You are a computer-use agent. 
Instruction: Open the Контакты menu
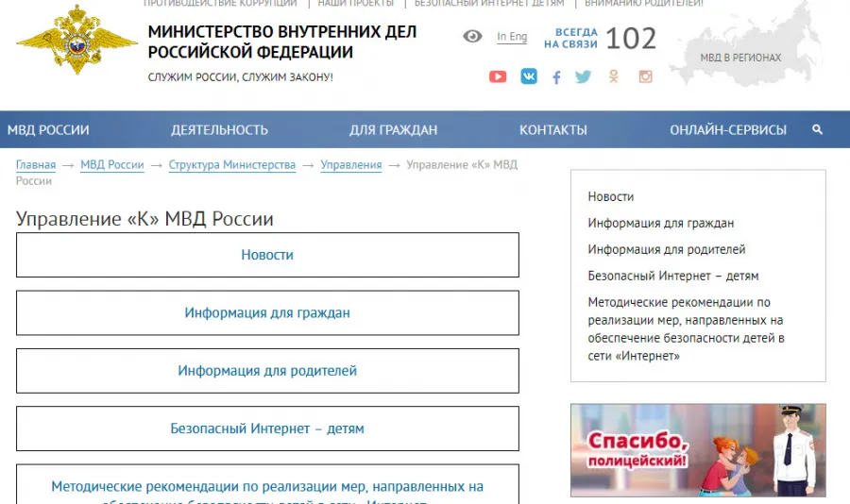coord(552,130)
